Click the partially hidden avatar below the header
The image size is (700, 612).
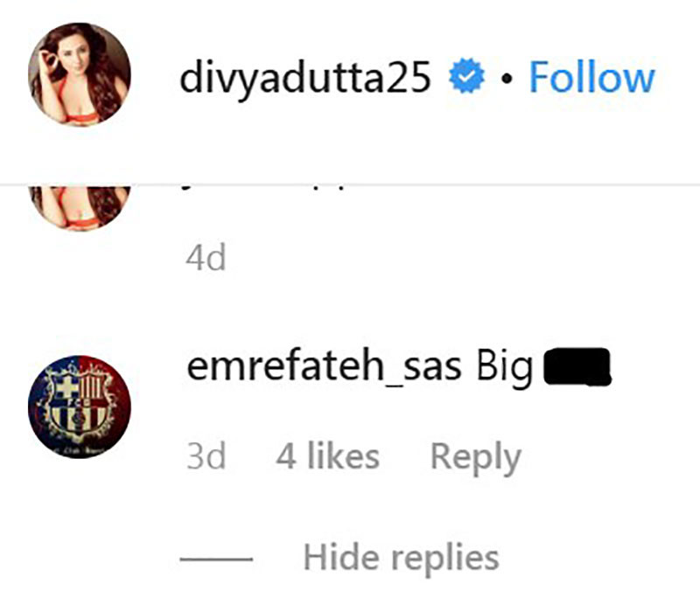point(80,208)
